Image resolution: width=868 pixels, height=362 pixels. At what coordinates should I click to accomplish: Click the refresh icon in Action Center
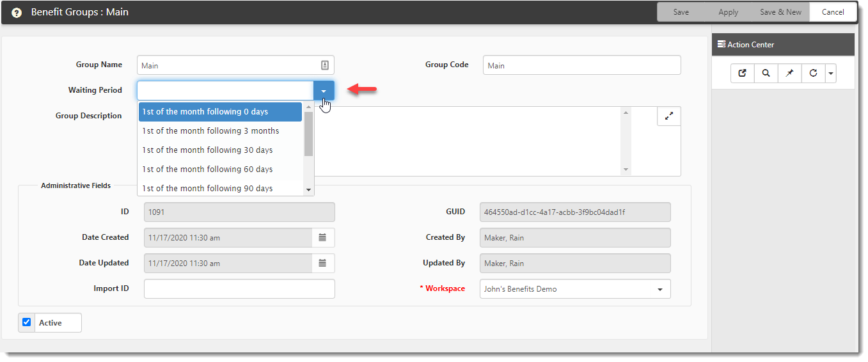(x=813, y=74)
